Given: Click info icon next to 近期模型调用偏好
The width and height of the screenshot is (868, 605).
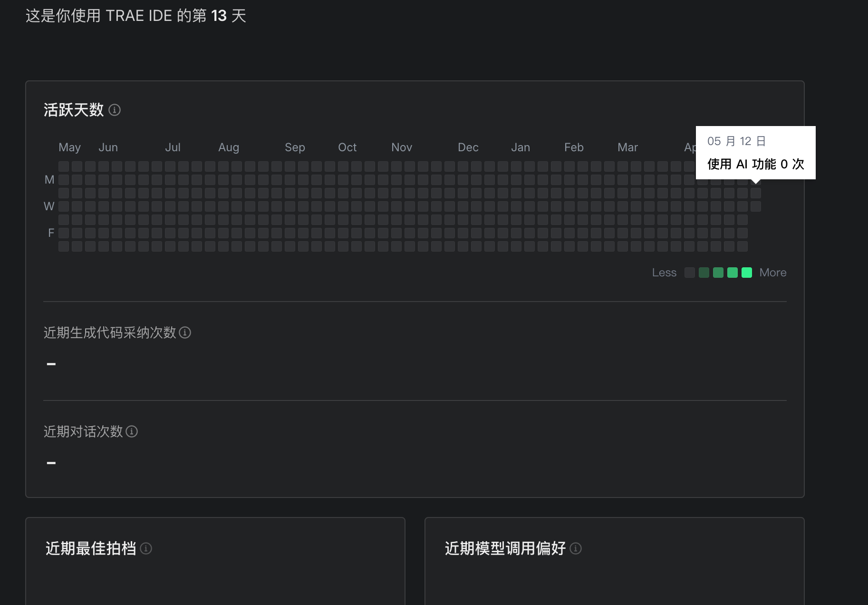Looking at the screenshot, I should coord(576,548).
